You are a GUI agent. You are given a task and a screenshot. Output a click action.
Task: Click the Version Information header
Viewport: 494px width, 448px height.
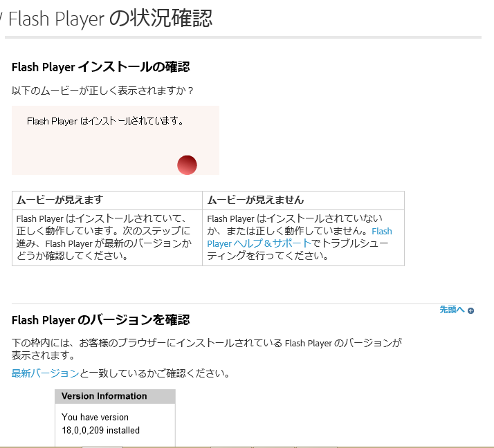point(115,396)
